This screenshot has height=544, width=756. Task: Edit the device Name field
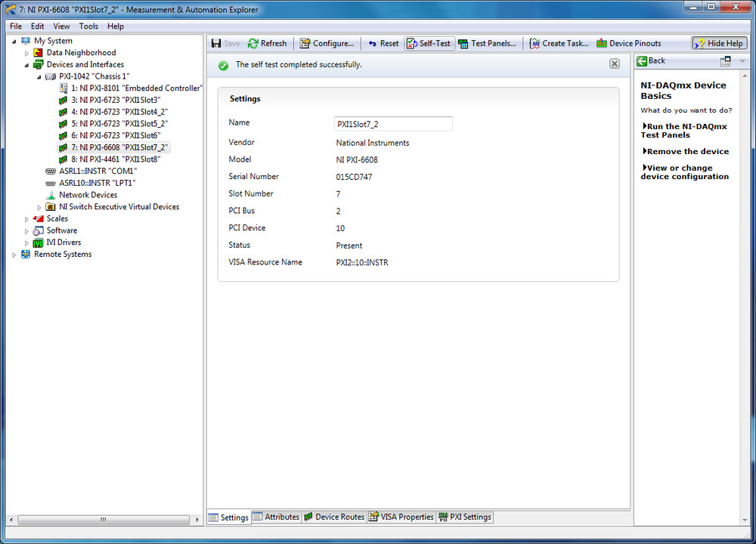pyautogui.click(x=393, y=124)
